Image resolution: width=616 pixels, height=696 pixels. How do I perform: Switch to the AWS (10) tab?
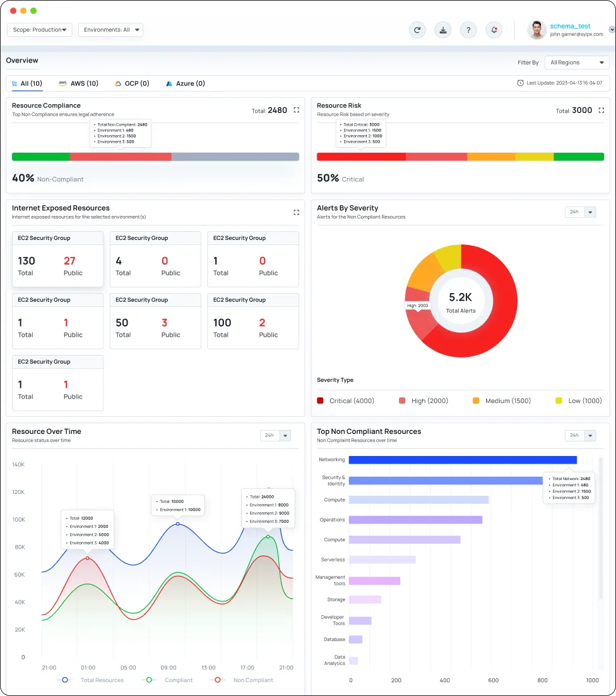(x=79, y=83)
